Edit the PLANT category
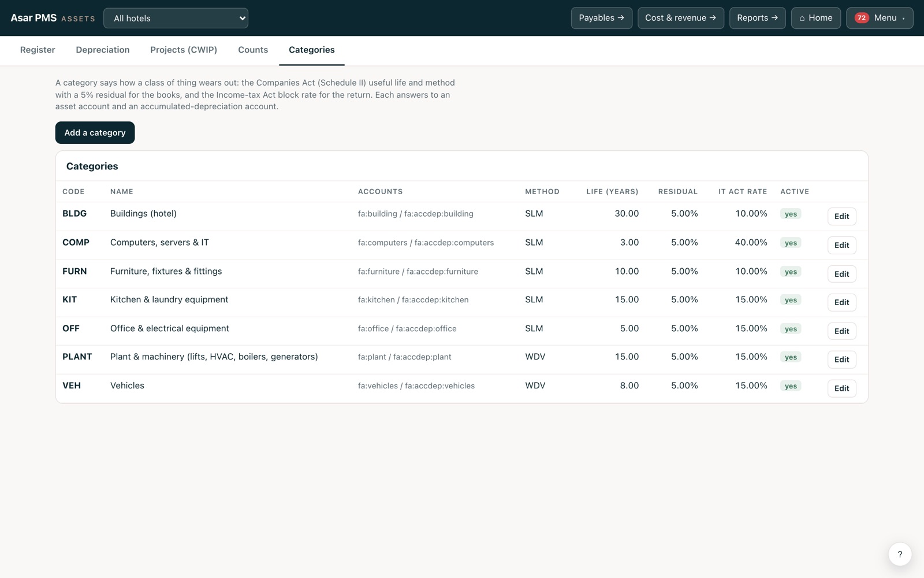Screen dimensions: 924x578 842,360
